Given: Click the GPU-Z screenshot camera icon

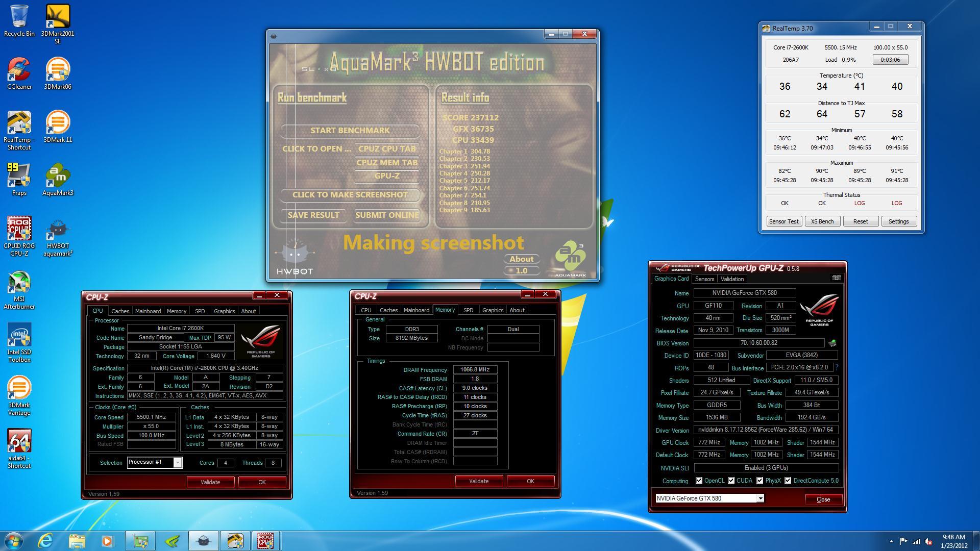Looking at the screenshot, I should point(836,278).
